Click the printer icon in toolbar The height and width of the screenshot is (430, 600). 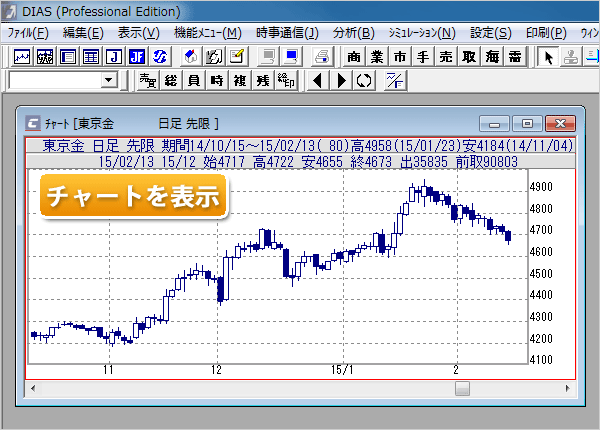[x=321, y=56]
